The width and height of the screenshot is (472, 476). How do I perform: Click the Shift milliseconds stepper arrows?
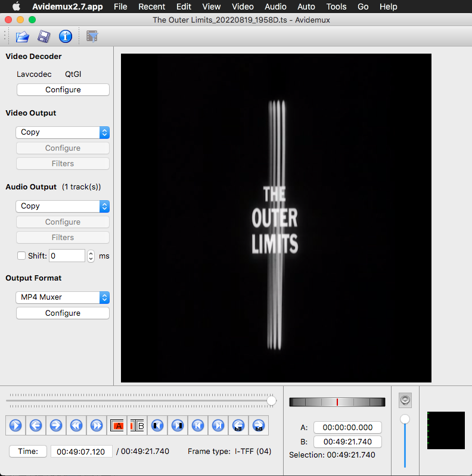point(91,256)
